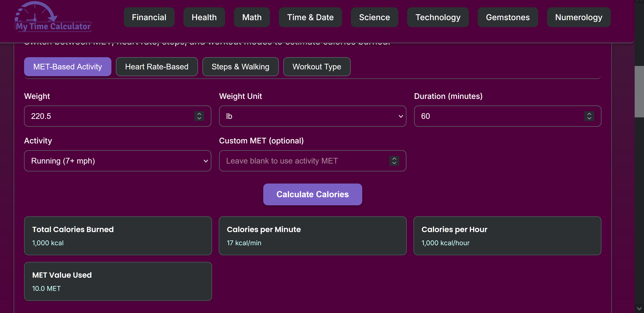Click the Weight input field
This screenshot has height=313, width=644.
coord(118,116)
